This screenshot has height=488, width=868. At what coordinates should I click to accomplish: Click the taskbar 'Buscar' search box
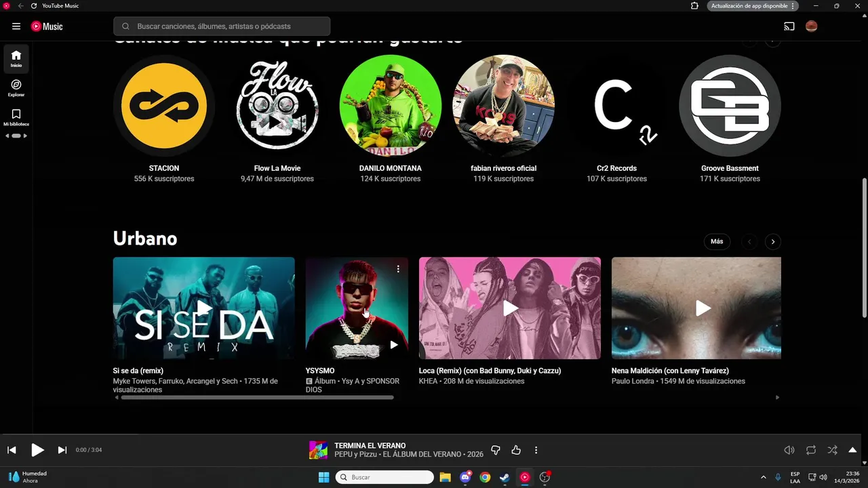click(x=384, y=477)
